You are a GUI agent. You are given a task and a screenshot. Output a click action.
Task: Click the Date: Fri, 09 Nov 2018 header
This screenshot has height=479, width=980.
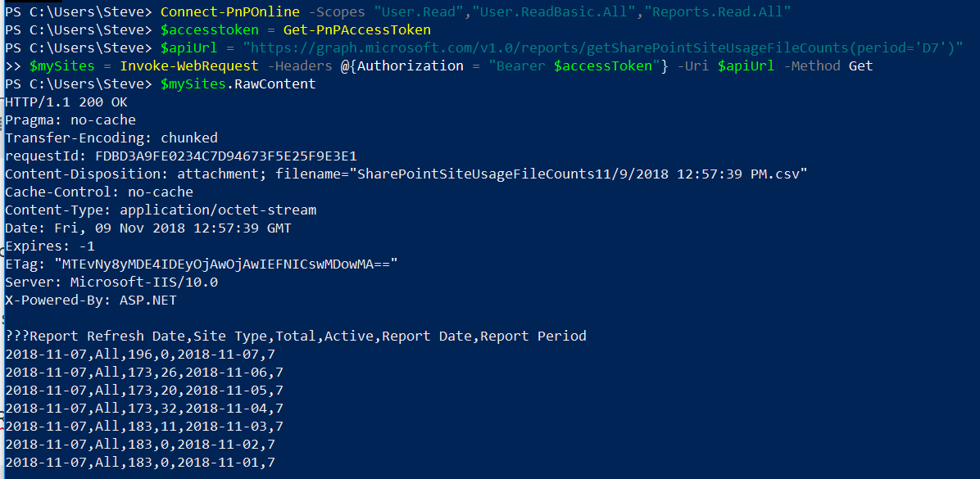[147, 228]
